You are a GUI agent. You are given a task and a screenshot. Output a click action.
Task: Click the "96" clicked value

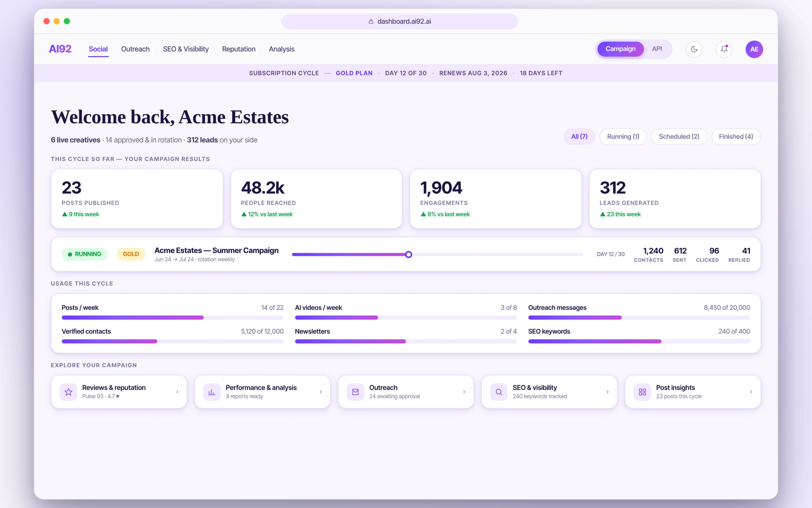[x=714, y=251]
